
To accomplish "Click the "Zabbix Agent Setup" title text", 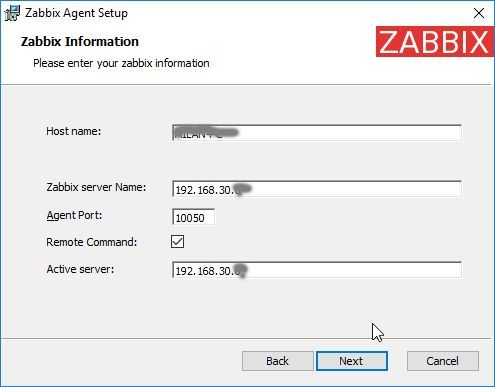I will coord(76,13).
